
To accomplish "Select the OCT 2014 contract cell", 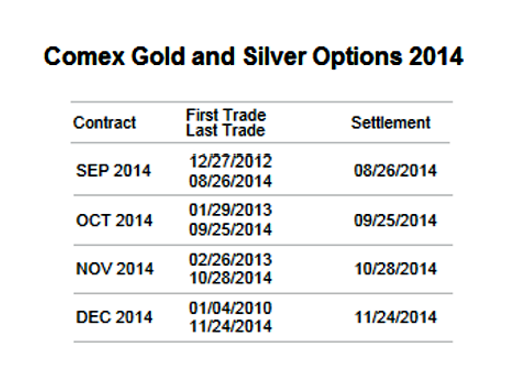I will 114,221.
